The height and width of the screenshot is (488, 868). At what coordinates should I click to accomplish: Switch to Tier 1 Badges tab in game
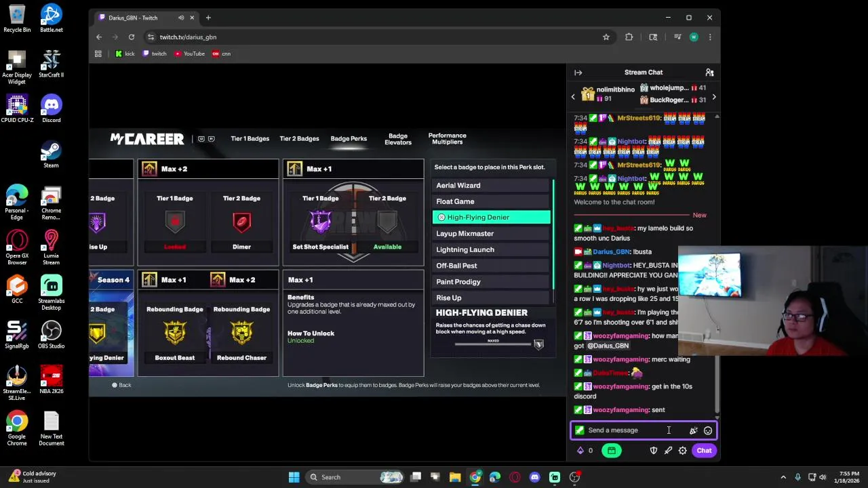pyautogui.click(x=250, y=139)
